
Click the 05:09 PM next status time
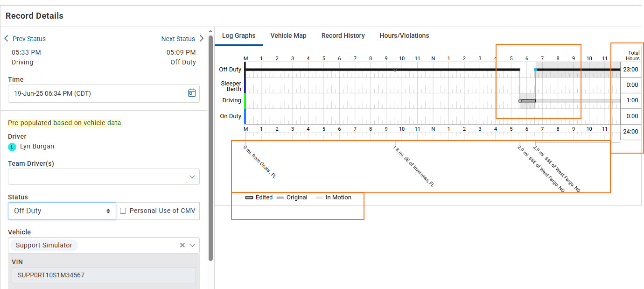[x=181, y=52]
